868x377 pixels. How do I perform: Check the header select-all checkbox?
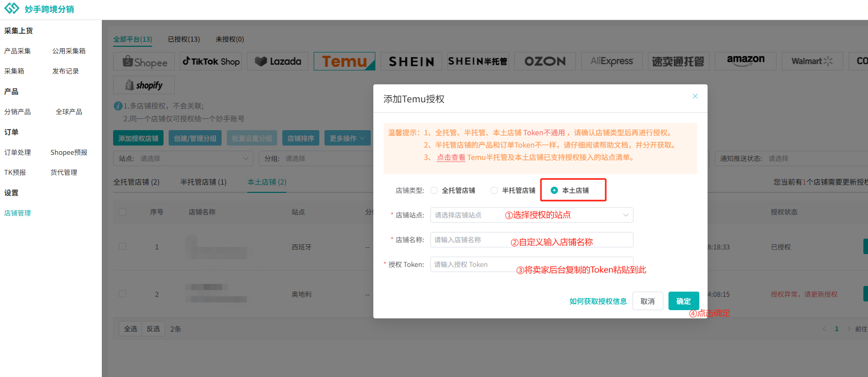tap(122, 212)
